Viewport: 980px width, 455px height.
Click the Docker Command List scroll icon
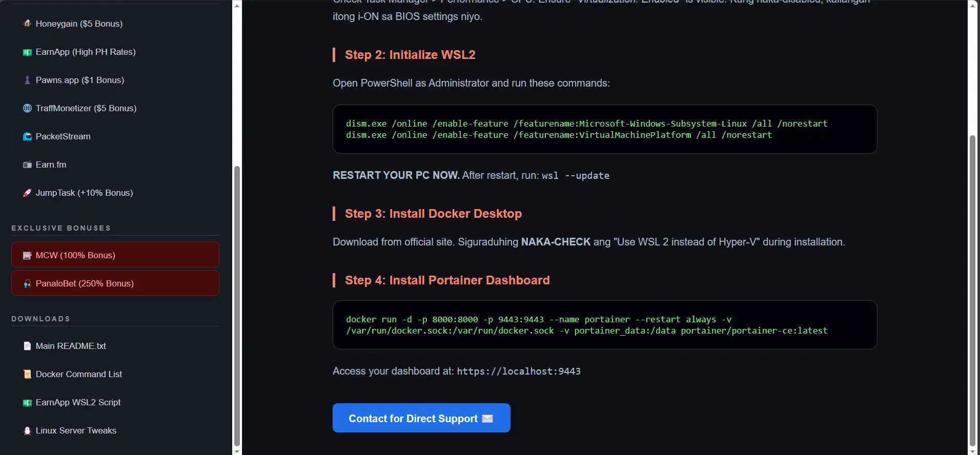[x=27, y=374]
